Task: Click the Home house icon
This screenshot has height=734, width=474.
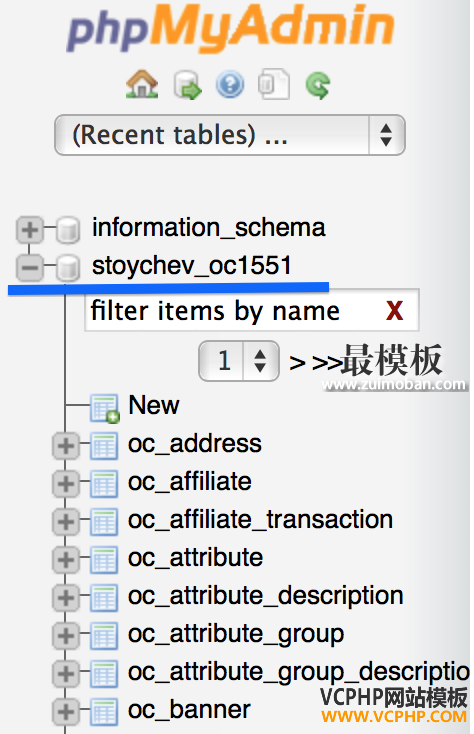Action: [x=142, y=84]
